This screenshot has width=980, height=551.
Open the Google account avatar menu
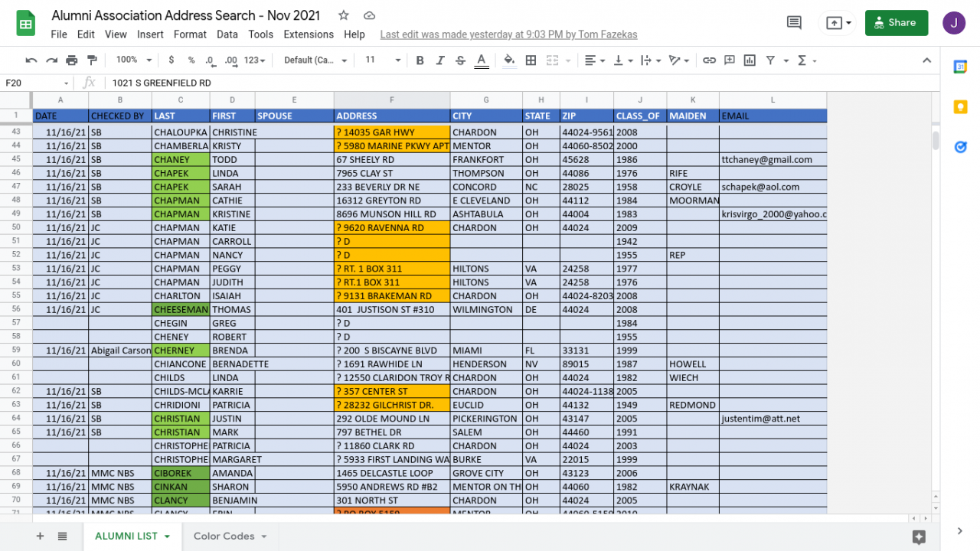(954, 23)
